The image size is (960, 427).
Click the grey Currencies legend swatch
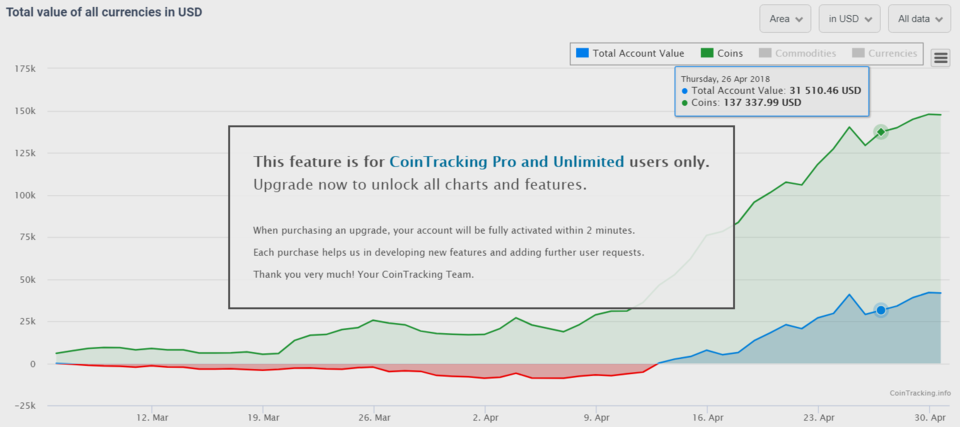(858, 53)
